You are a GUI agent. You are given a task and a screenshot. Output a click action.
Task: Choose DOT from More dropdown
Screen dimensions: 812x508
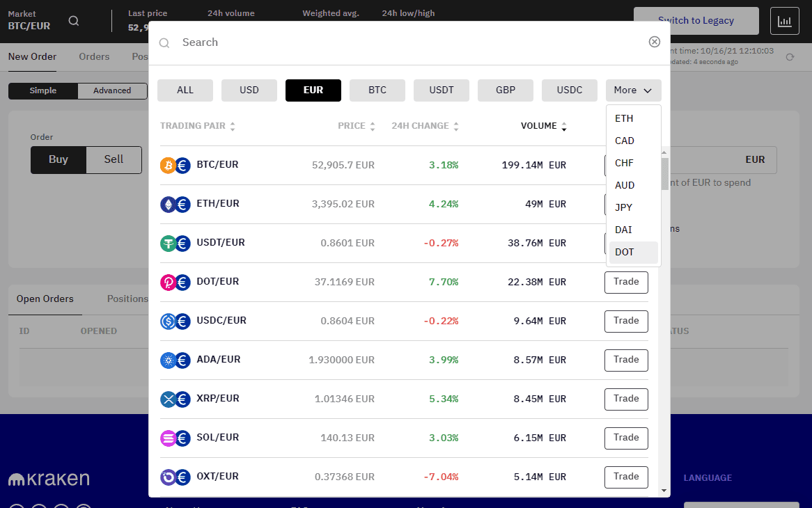[633, 253]
